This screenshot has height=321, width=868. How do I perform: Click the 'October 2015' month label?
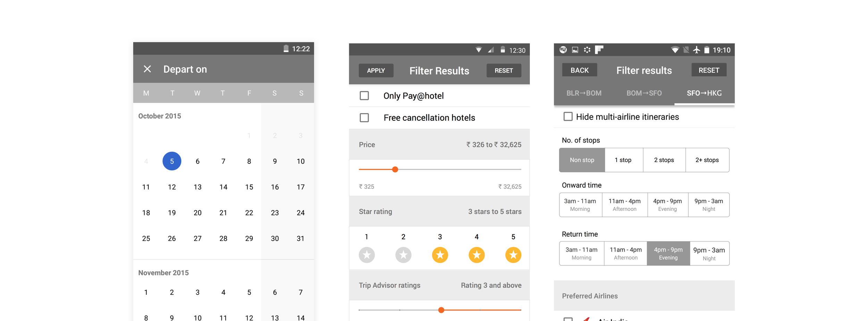coord(160,116)
